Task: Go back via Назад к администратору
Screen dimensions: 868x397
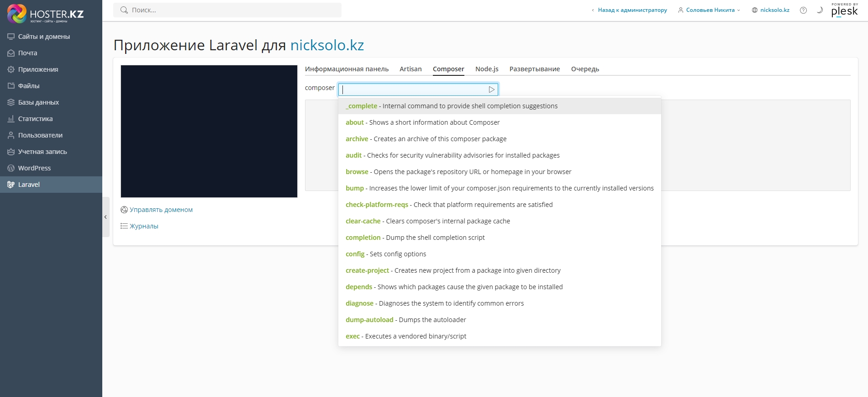Action: click(x=629, y=10)
